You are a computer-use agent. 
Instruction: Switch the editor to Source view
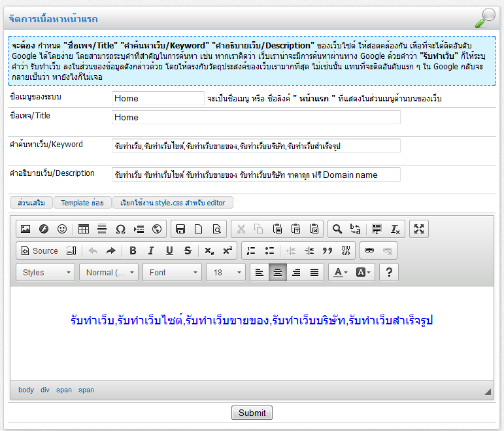(39, 250)
